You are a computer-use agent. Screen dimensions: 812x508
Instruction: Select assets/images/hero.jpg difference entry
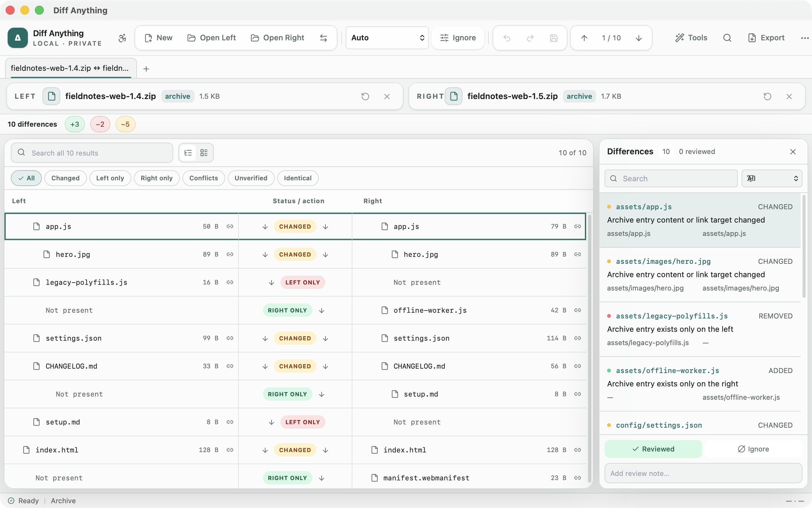pos(700,275)
